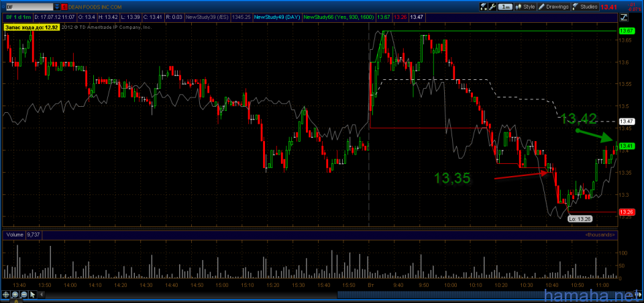The height and width of the screenshot is (303, 644).
Task: Click the zoom out magnifier icon
Action: [23, 295]
